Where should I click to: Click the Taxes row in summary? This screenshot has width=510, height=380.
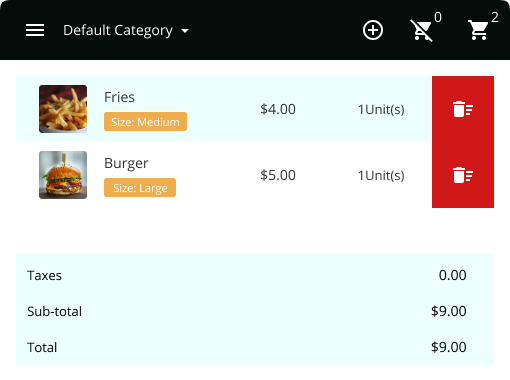click(x=255, y=275)
